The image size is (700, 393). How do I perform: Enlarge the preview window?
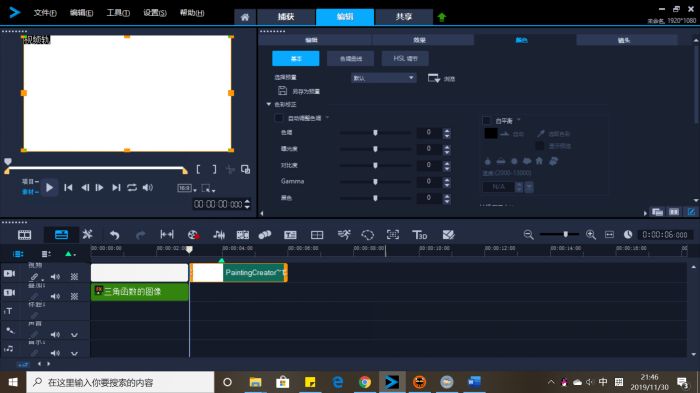[x=245, y=169]
